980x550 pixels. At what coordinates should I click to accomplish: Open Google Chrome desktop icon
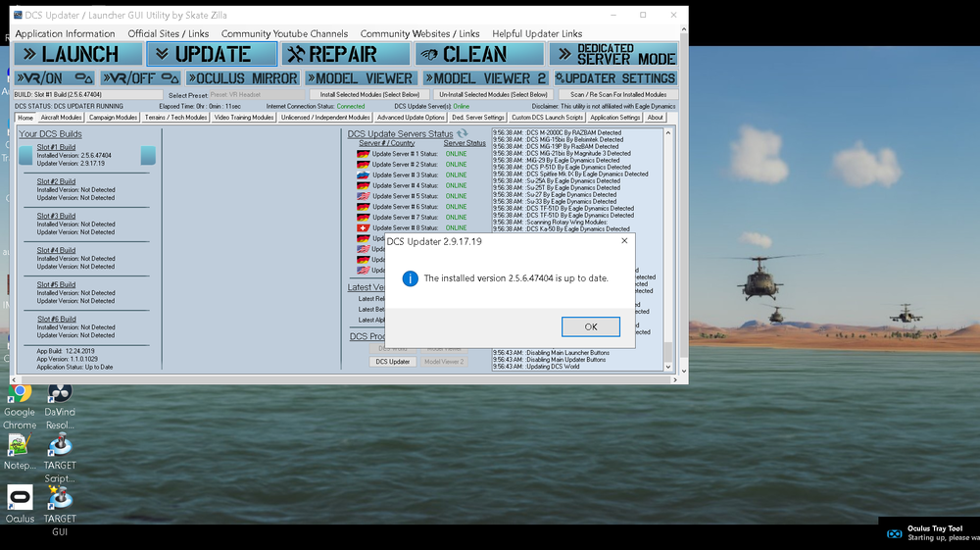tap(20, 406)
